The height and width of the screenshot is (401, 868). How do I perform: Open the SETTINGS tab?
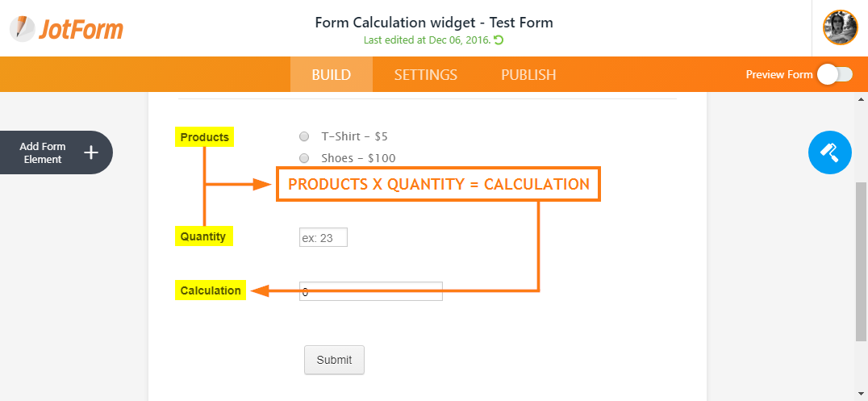pyautogui.click(x=425, y=75)
